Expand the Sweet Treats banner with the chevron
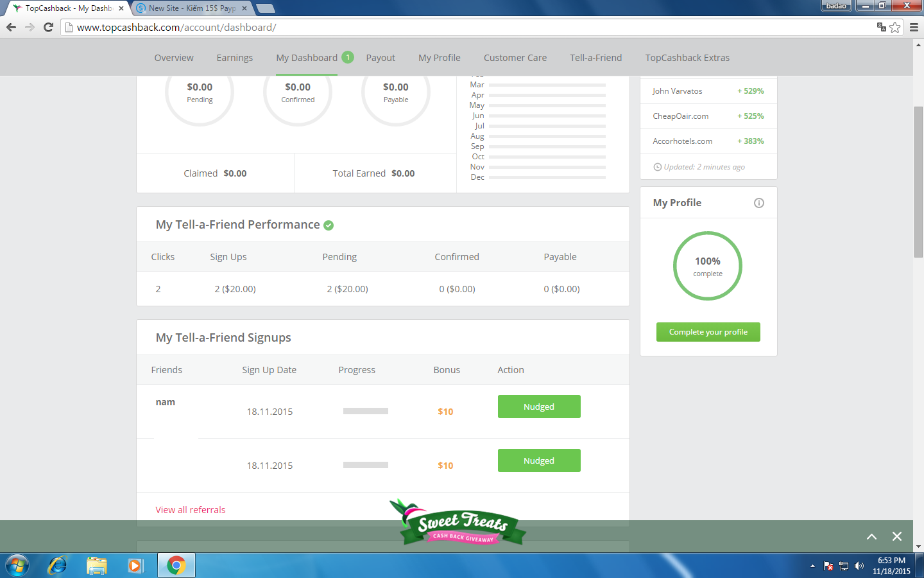Image resolution: width=924 pixels, height=578 pixels. click(871, 536)
